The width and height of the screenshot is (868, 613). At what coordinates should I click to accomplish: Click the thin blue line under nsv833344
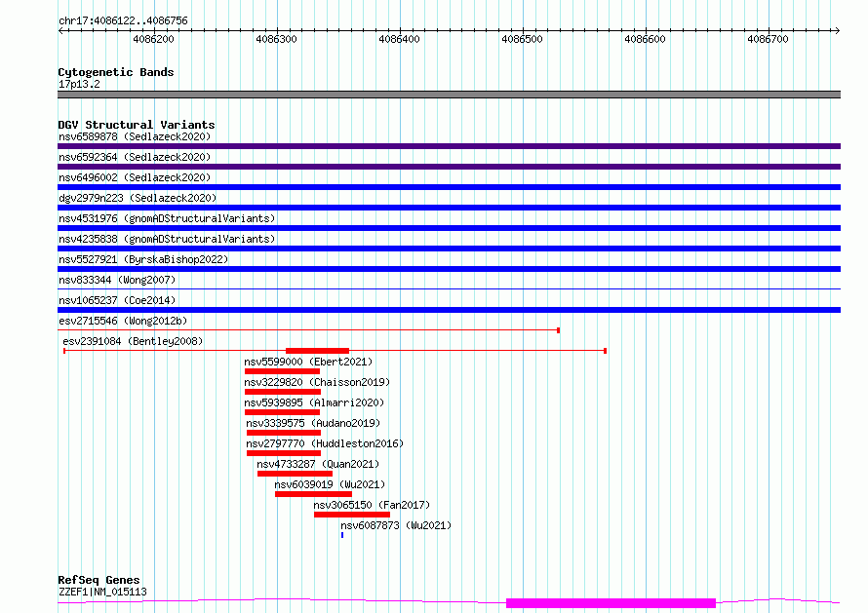coord(449,288)
